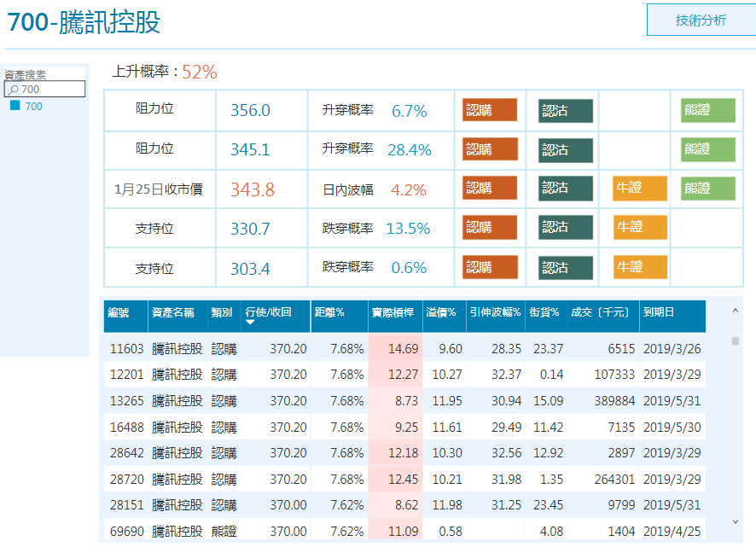
Task: Click 認沽 button in 303.4 support row
Action: click(x=566, y=268)
